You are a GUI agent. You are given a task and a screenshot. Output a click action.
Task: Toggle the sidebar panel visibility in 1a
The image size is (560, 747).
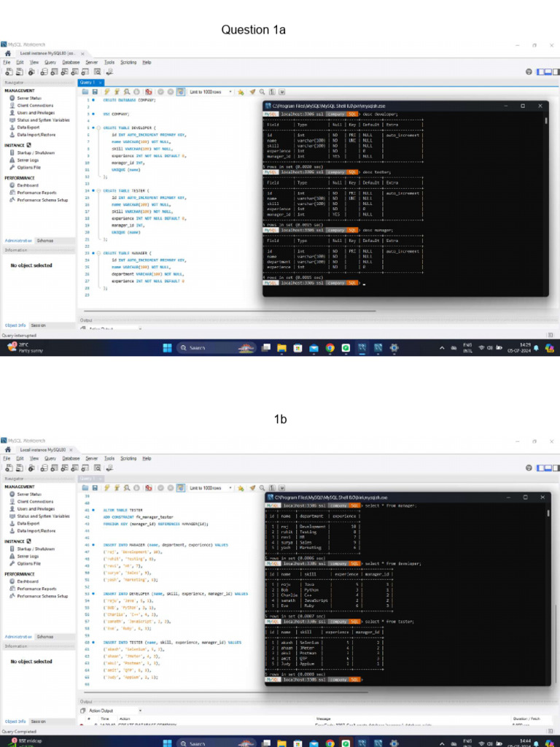click(x=540, y=71)
